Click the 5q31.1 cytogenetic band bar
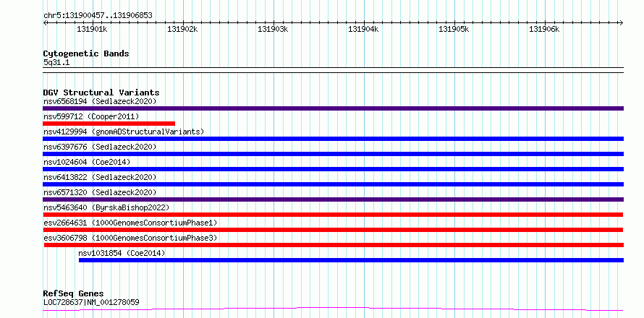This screenshot has height=318, width=644. click(333, 70)
